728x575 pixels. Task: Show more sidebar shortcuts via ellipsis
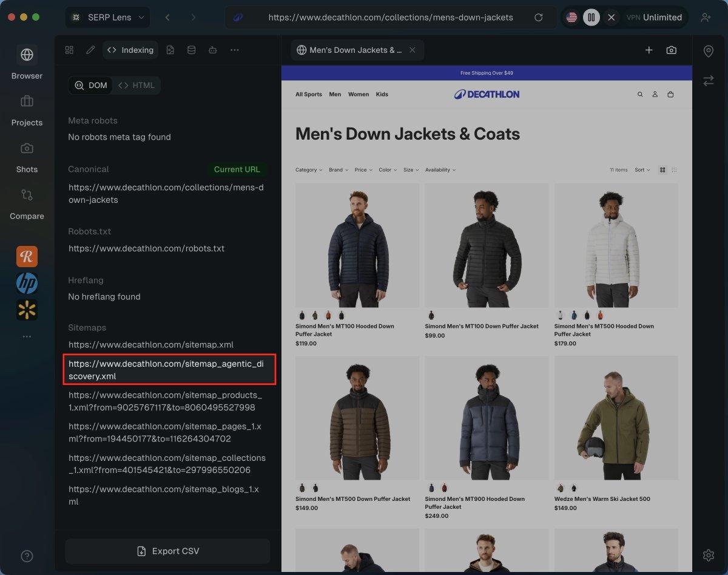click(27, 336)
